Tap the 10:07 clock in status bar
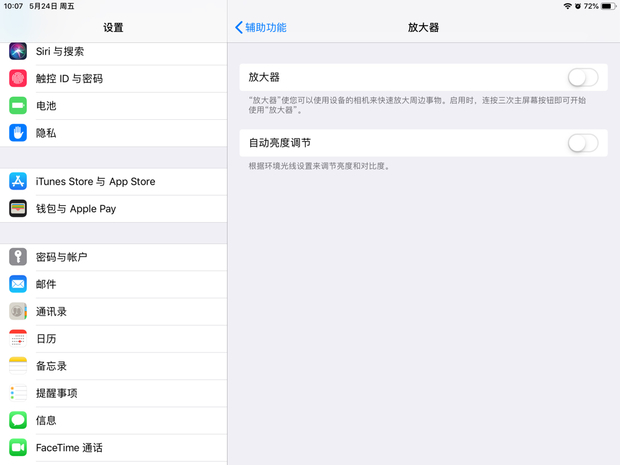Image resolution: width=620 pixels, height=465 pixels. click(x=13, y=6)
